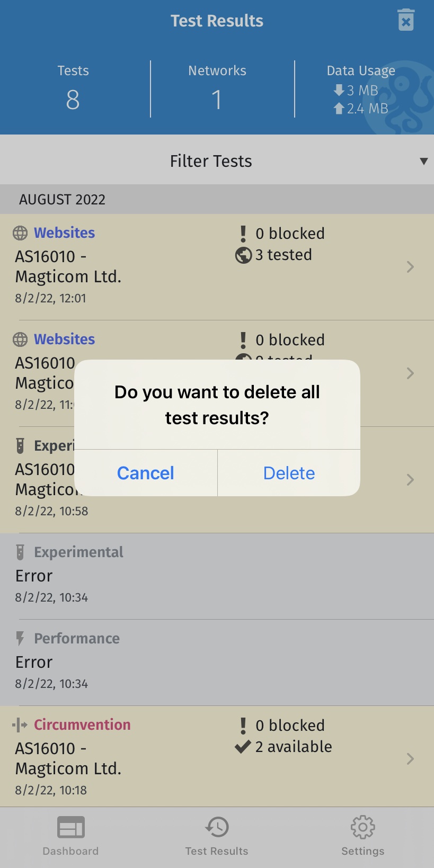
Task: Open the Circumvention result chevron
Action: coord(410,759)
